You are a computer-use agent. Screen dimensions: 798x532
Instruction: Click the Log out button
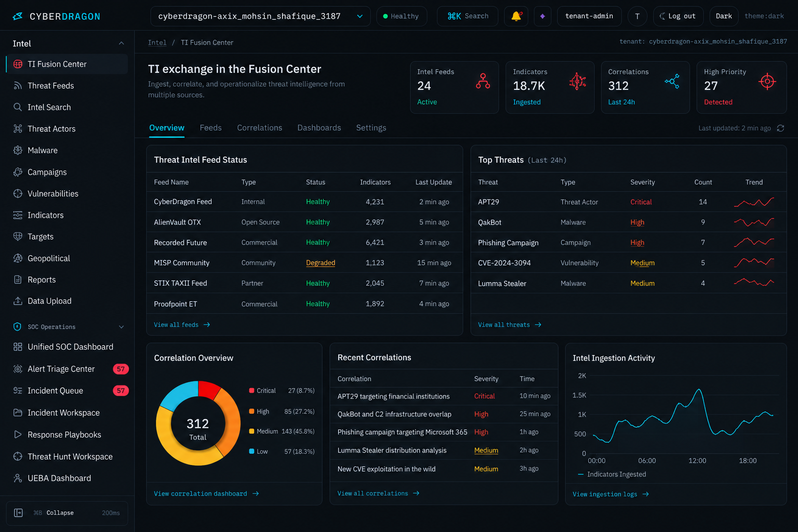(x=678, y=16)
